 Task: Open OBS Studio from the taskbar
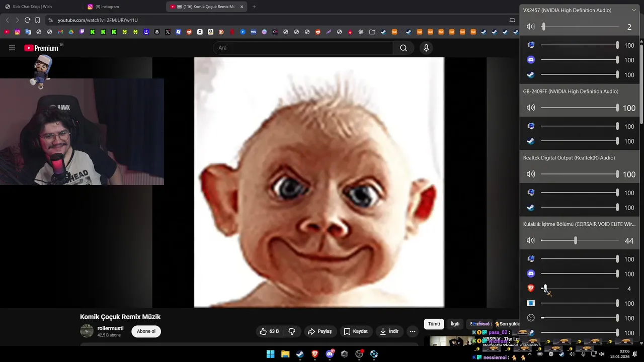coord(359,354)
